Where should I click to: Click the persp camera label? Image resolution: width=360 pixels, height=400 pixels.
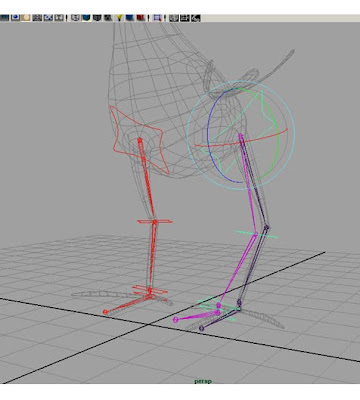[x=203, y=381]
